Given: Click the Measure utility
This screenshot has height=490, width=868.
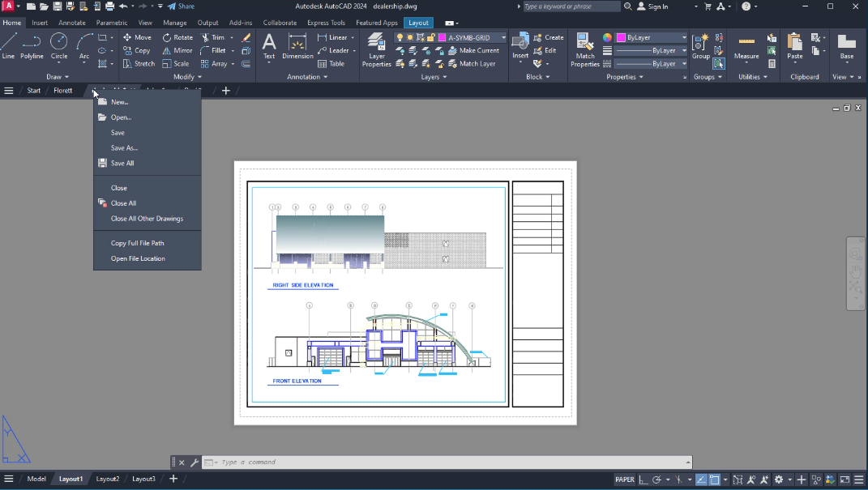Looking at the screenshot, I should (746, 46).
